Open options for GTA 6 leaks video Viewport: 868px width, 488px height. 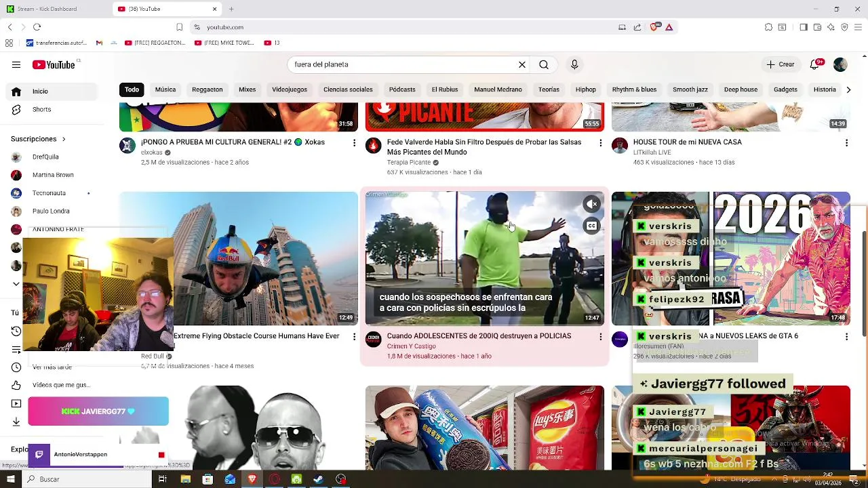846,337
